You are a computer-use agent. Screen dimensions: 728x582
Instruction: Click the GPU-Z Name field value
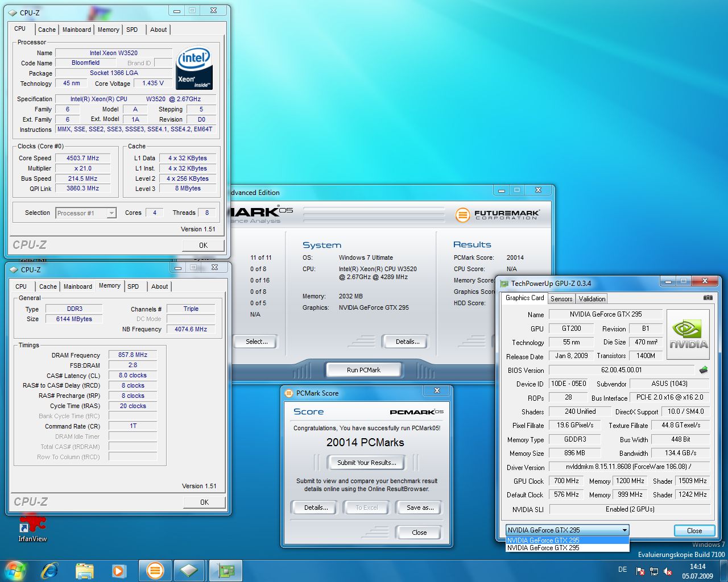(x=606, y=314)
